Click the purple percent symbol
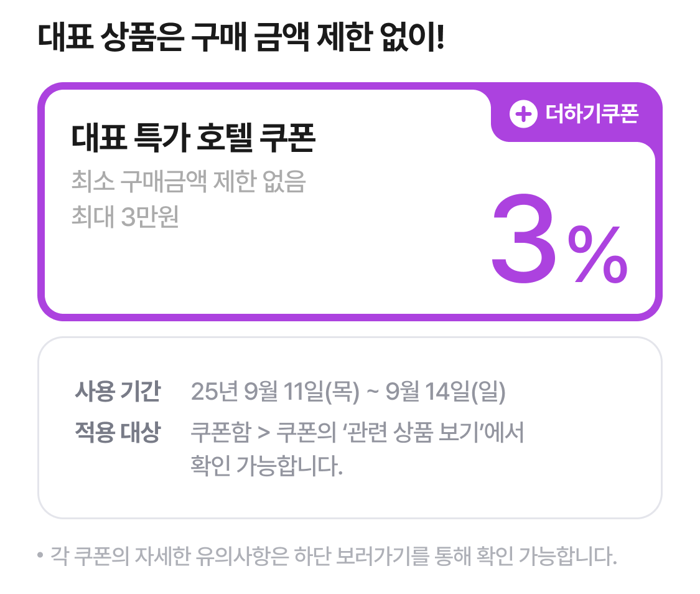This screenshot has width=700, height=594. click(x=597, y=255)
